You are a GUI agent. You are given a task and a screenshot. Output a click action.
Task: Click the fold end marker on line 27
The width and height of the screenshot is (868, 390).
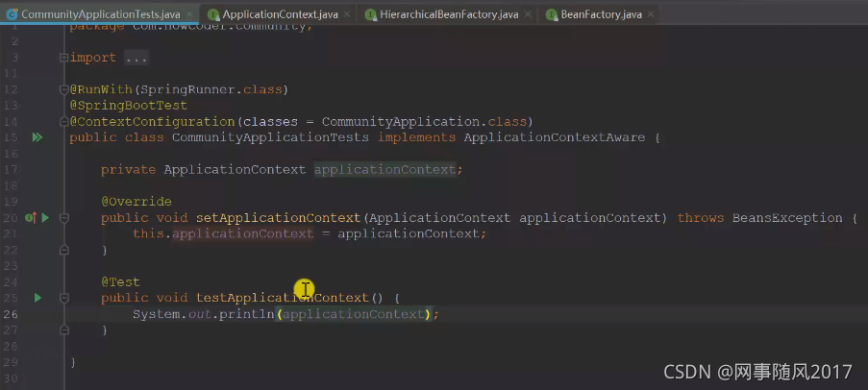tap(64, 330)
